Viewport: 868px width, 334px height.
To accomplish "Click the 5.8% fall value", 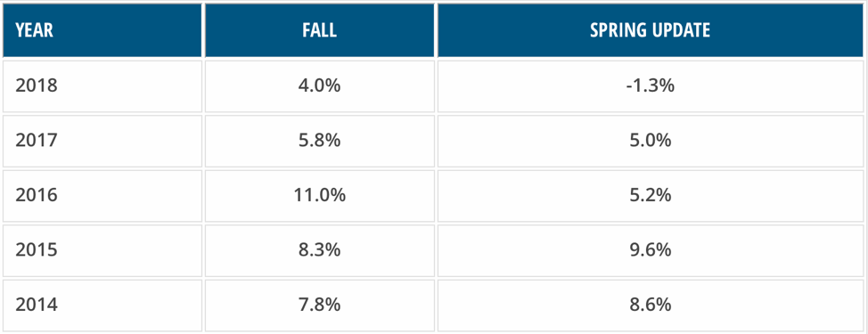I will coord(320,141).
